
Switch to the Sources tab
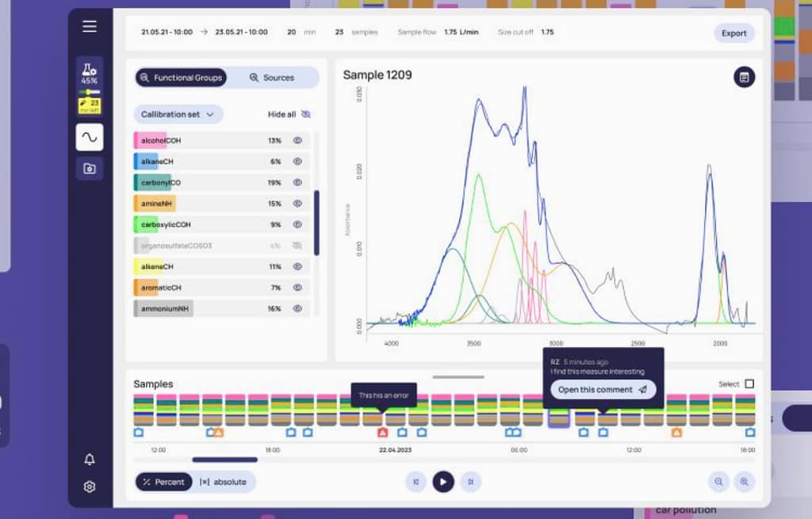(x=272, y=78)
